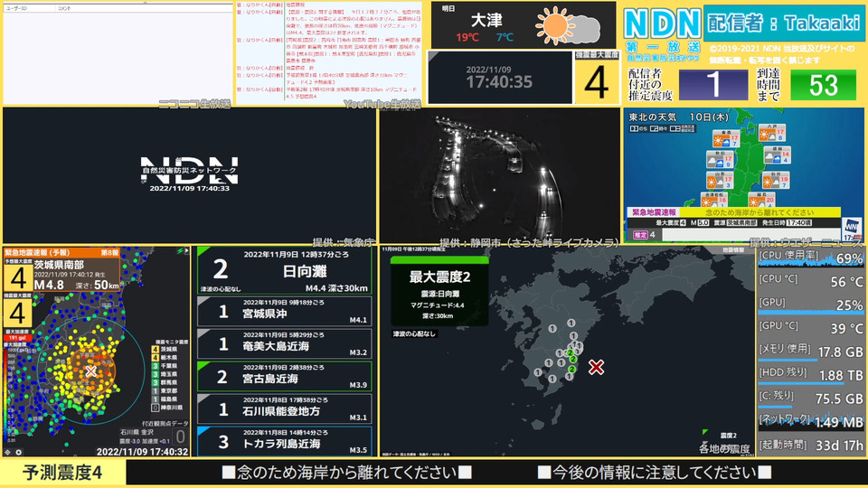Click the sun and cloud icon for Otsu weather
This screenshot has height=488, width=868.
[x=568, y=25]
